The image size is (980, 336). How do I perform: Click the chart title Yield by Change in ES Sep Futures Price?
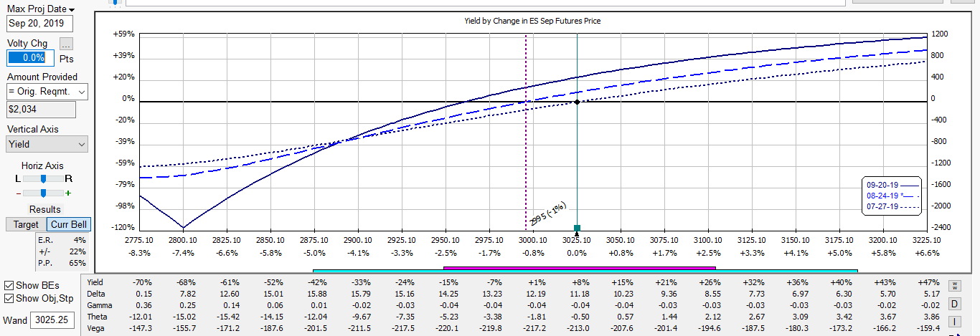tap(532, 21)
